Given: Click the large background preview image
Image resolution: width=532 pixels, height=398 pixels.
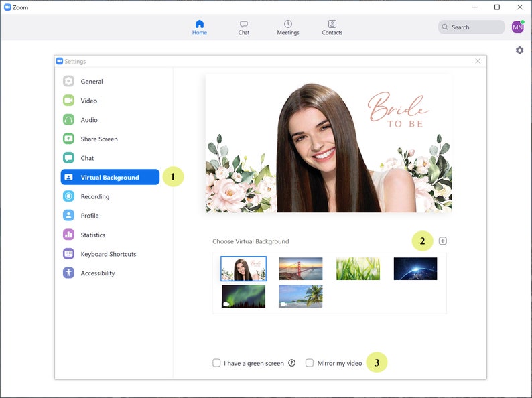Looking at the screenshot, I should pyautogui.click(x=328, y=143).
